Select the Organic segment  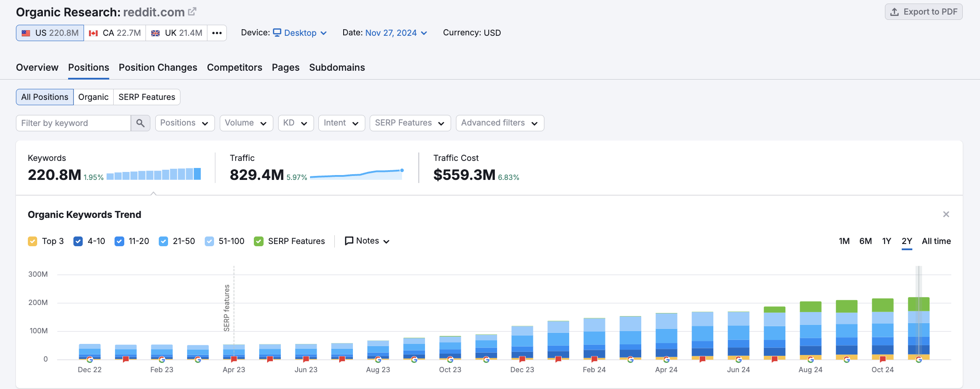[x=93, y=97]
